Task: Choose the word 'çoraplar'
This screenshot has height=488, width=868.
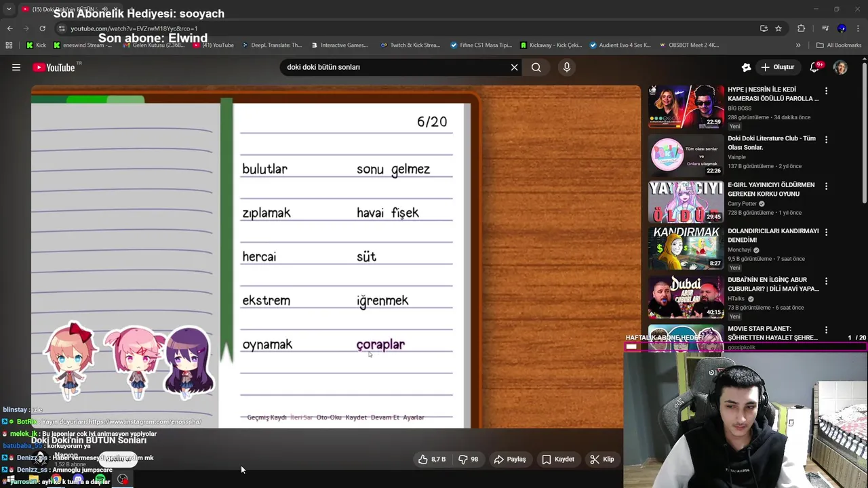Action: tap(380, 345)
